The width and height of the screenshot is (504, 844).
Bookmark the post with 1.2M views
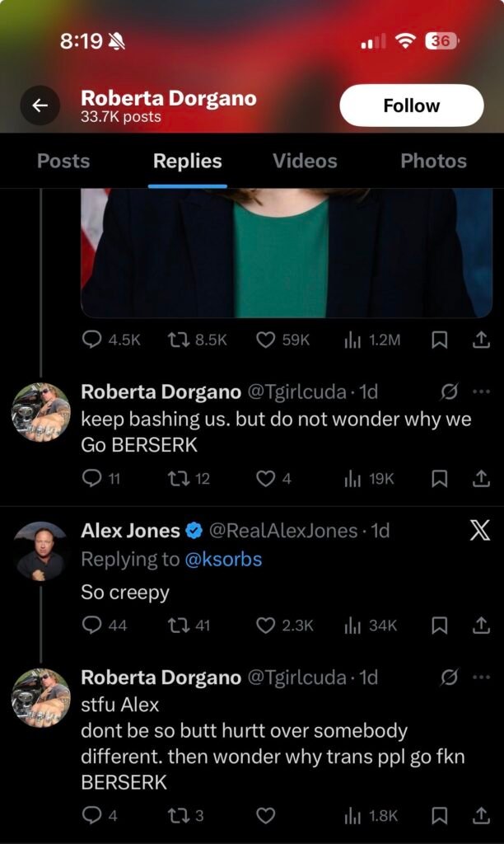441,340
